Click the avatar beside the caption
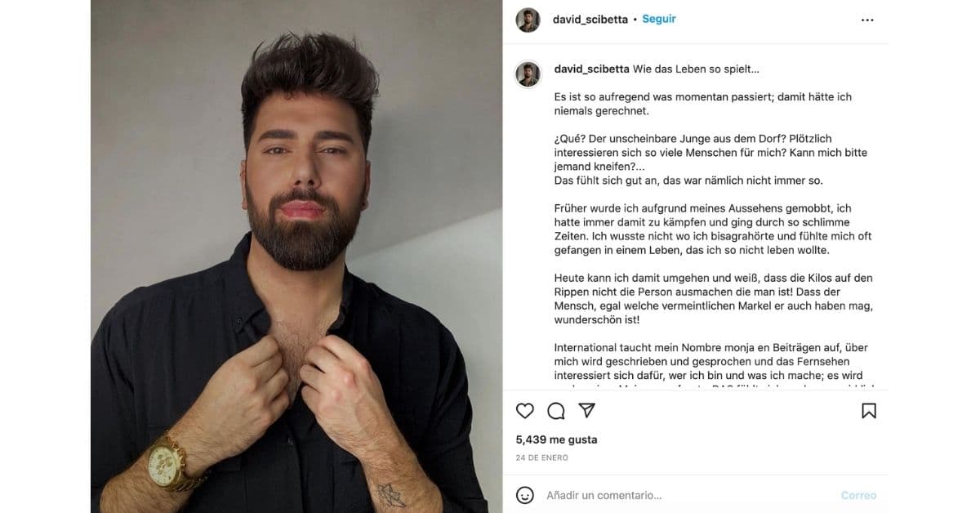Viewport: 980px width, 513px height. point(528,74)
